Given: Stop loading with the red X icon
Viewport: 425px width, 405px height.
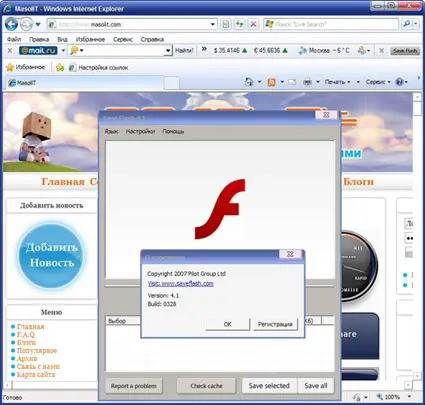Looking at the screenshot, I should coord(253,24).
